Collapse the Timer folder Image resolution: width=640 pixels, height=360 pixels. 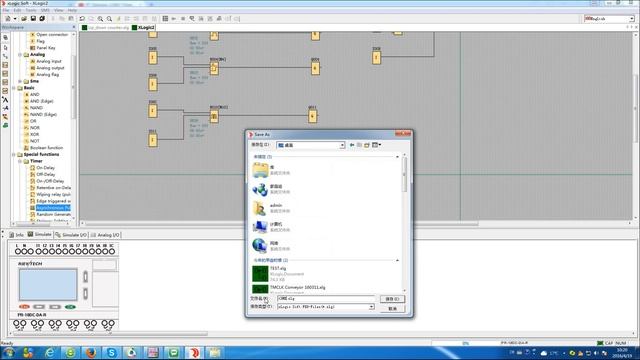click(x=20, y=161)
